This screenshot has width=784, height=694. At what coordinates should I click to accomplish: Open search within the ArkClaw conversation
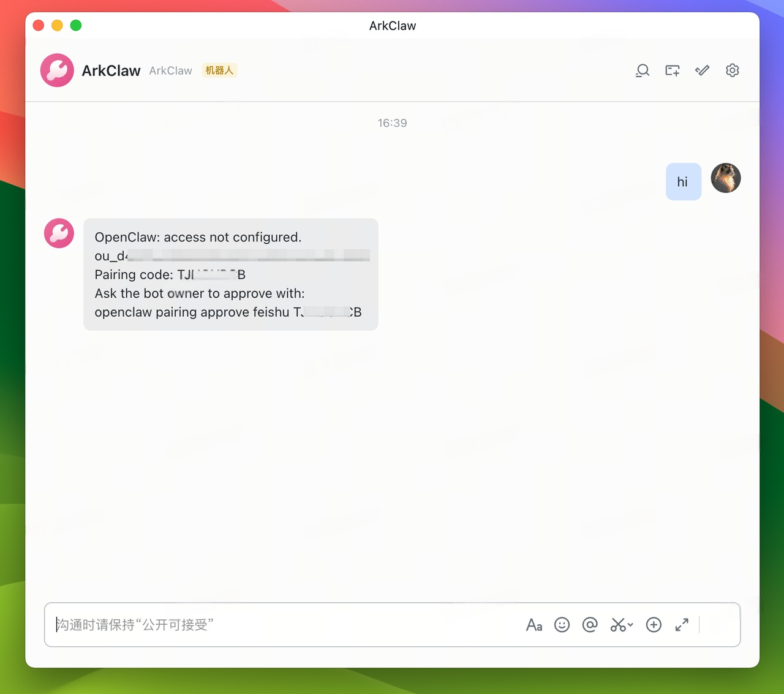643,70
